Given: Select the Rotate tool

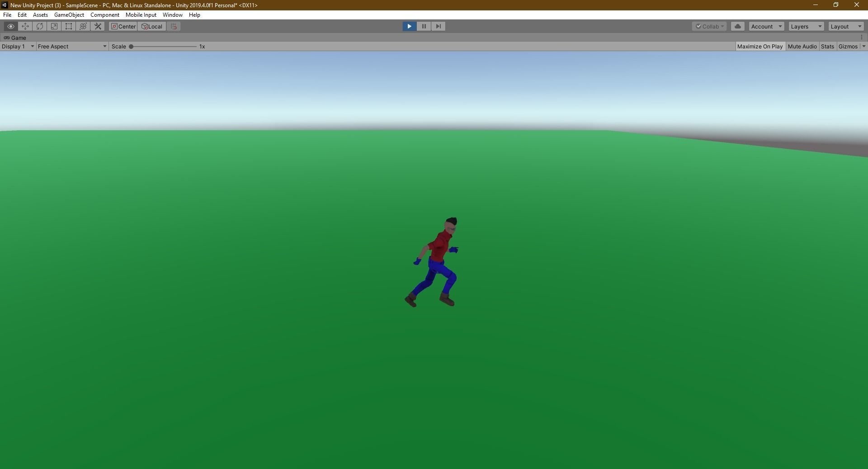Looking at the screenshot, I should [40, 26].
